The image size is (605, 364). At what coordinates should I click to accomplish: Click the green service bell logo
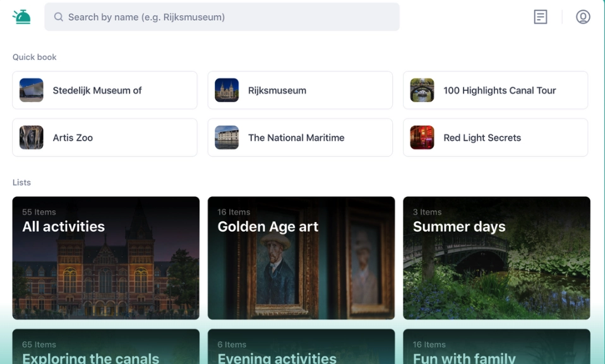pos(21,17)
